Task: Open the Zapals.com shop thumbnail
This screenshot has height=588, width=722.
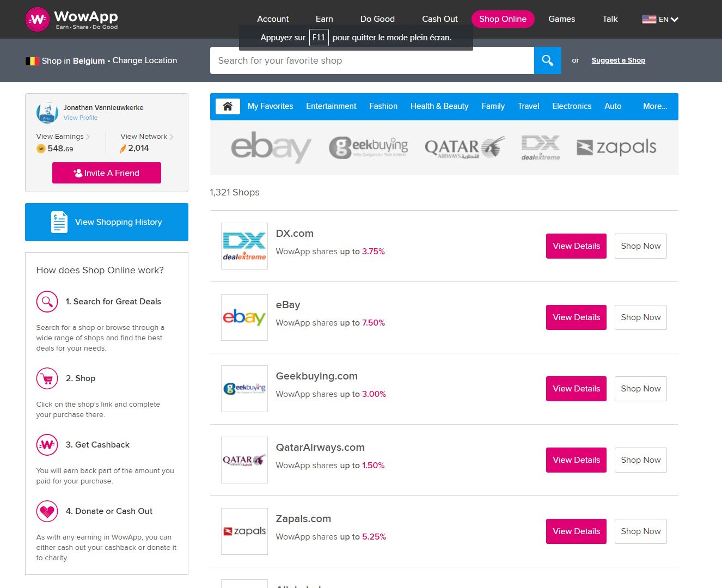Action: point(244,531)
